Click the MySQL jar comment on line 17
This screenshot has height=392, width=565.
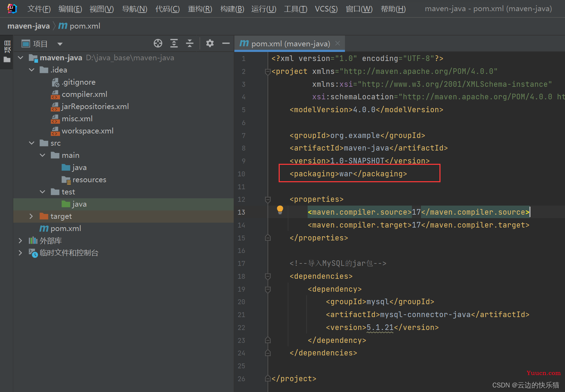[x=338, y=263]
